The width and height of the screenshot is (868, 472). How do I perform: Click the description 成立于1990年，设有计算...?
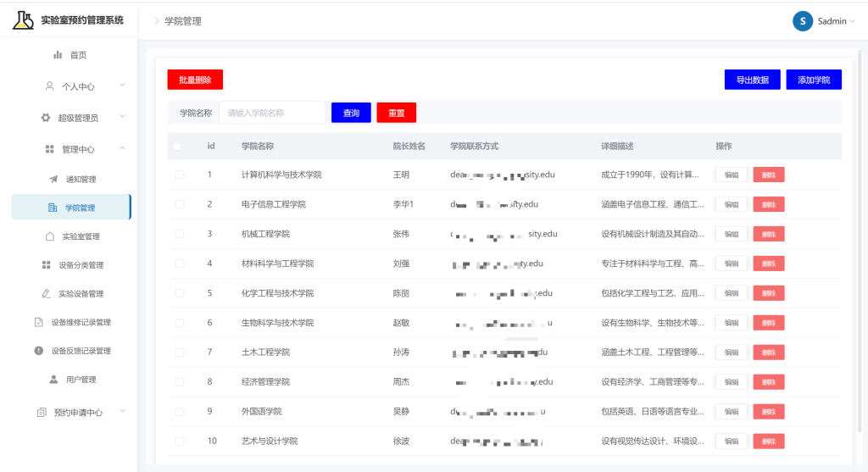650,175
